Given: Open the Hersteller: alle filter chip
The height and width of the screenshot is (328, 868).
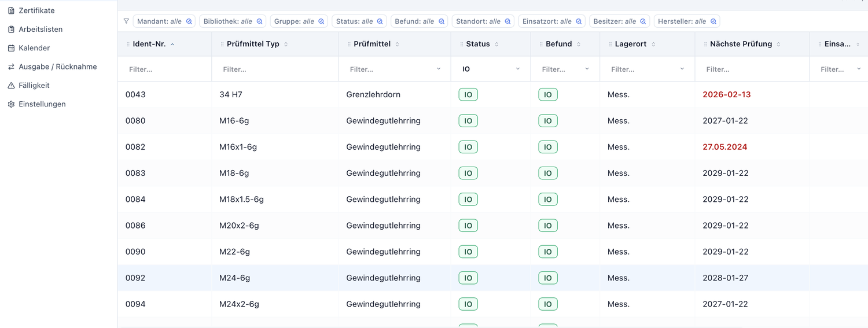Looking at the screenshot, I should click(x=687, y=21).
